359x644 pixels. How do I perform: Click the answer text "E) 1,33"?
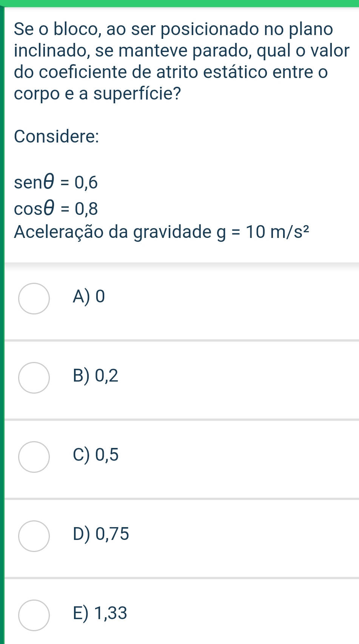point(100,613)
